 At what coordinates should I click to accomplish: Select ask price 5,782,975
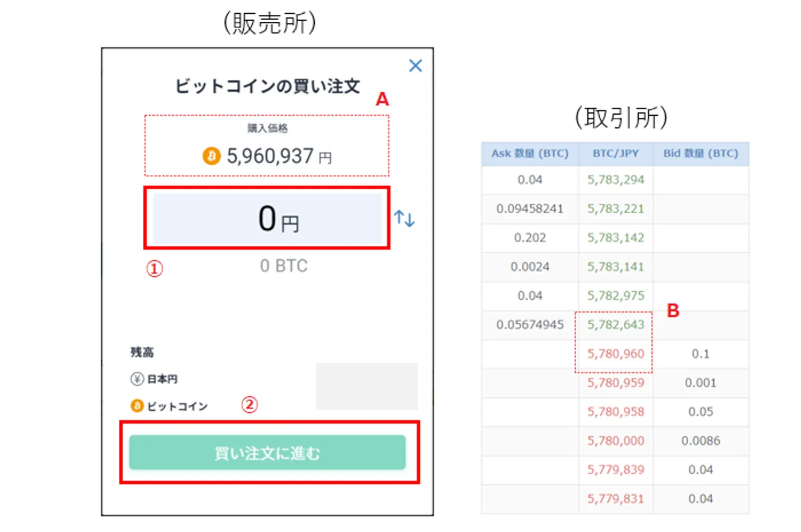point(616,296)
